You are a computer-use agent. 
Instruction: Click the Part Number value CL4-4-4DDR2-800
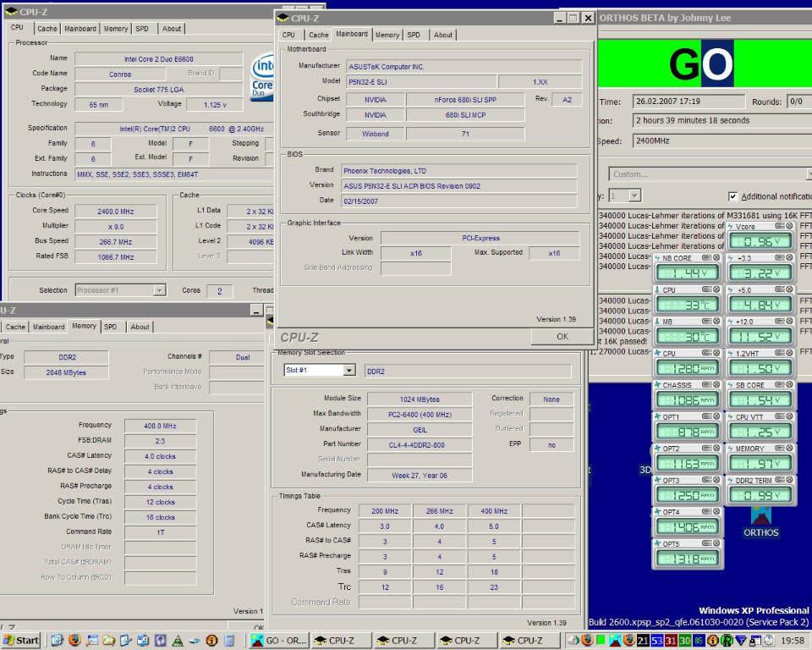click(x=419, y=444)
